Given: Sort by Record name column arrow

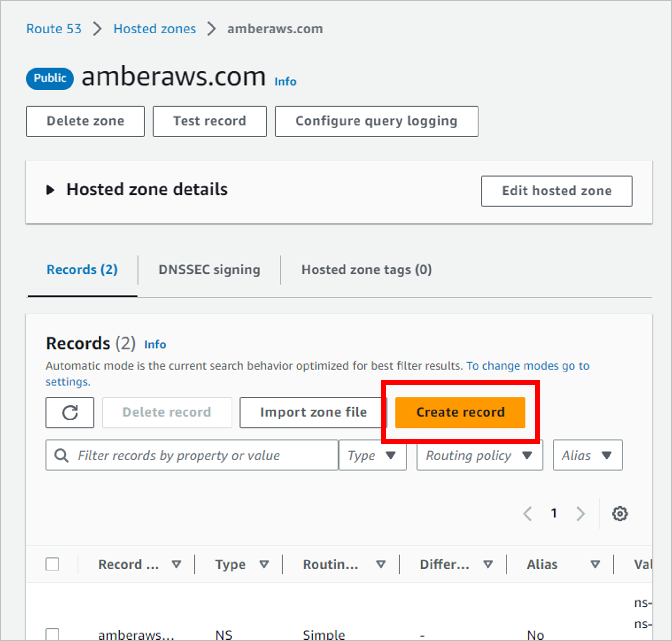Looking at the screenshot, I should click(176, 564).
